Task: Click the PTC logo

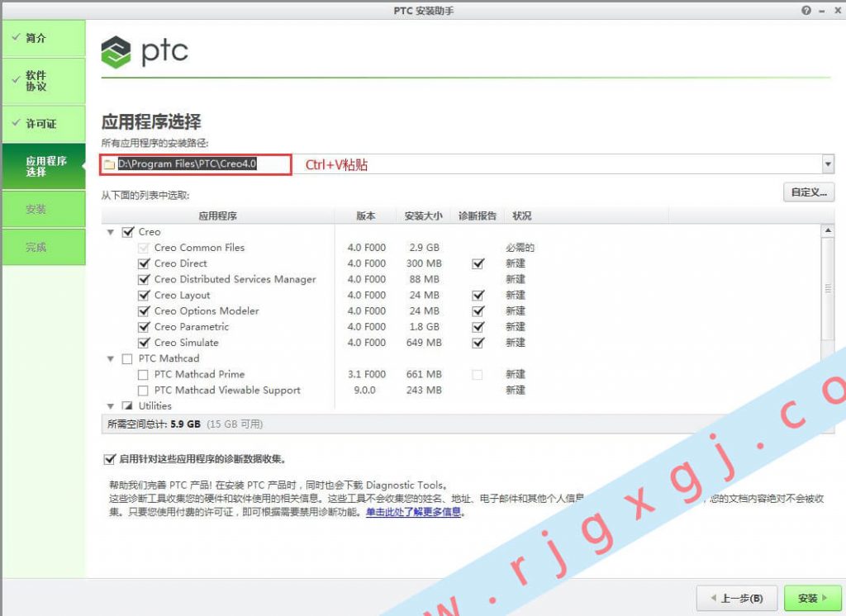Action: point(145,52)
